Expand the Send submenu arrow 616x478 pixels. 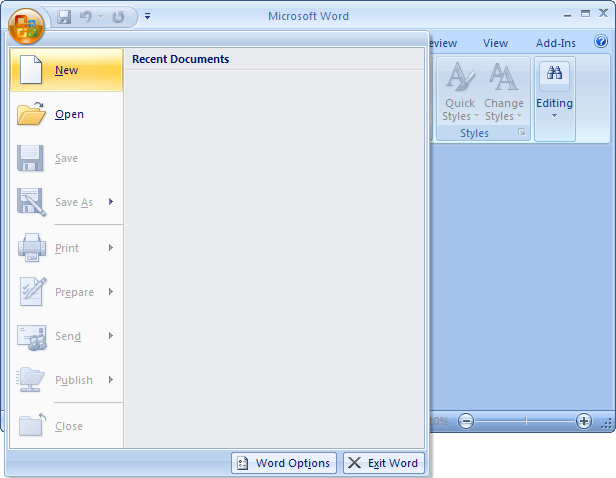[111, 335]
